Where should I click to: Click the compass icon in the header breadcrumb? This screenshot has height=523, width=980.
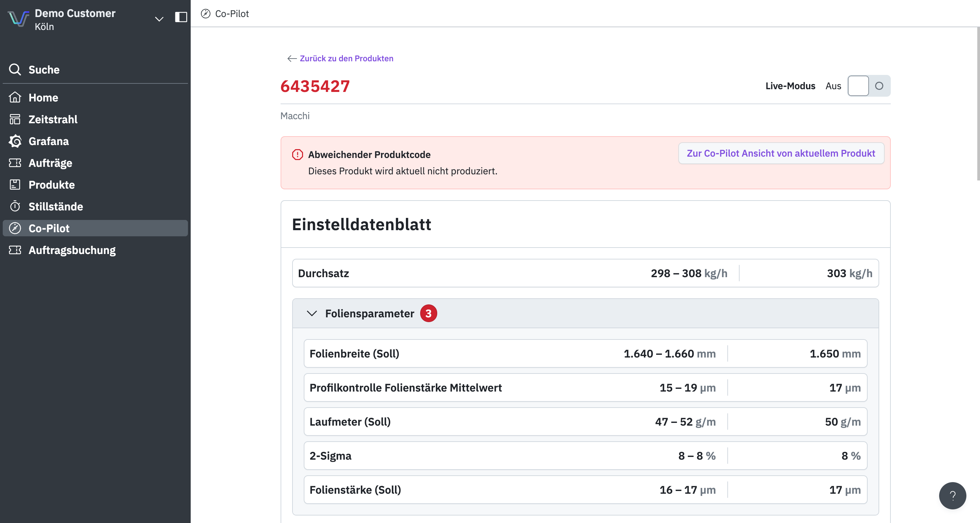click(205, 14)
